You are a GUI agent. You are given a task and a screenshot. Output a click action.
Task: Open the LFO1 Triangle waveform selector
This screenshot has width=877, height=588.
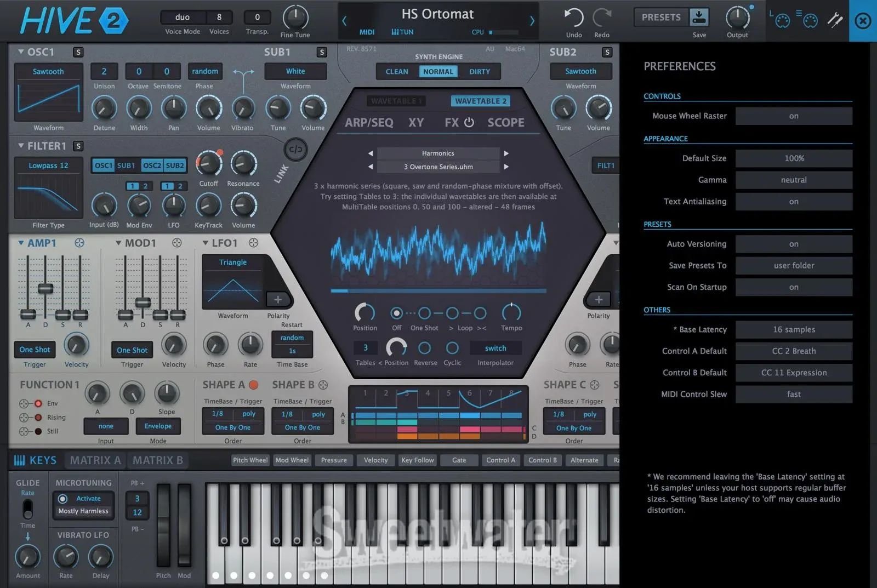coord(233,262)
